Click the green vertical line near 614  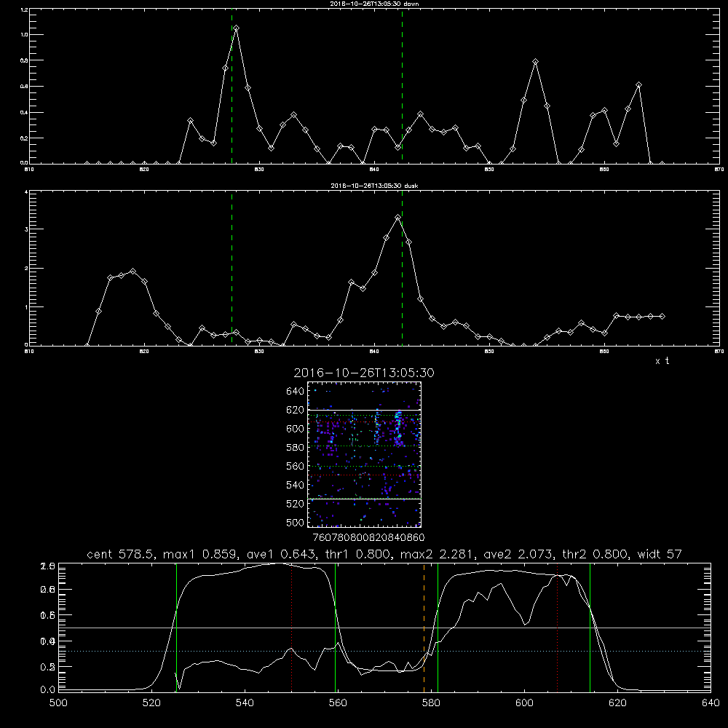(590, 628)
